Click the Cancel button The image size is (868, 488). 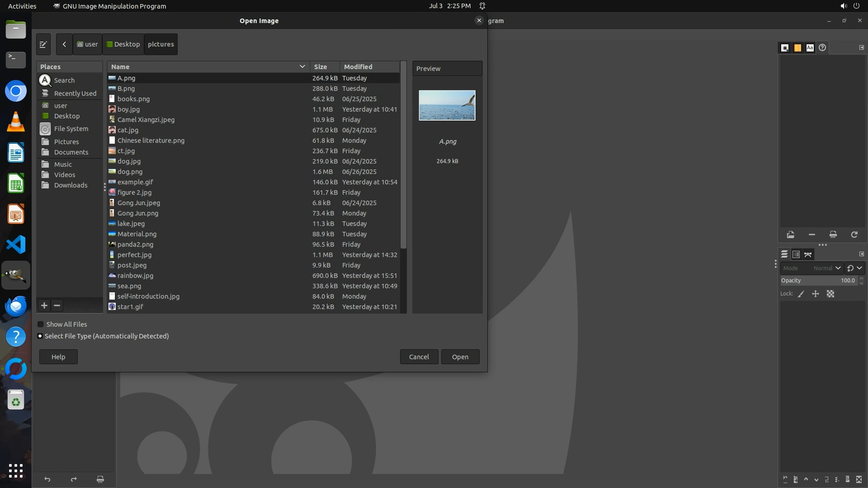pyautogui.click(x=419, y=357)
